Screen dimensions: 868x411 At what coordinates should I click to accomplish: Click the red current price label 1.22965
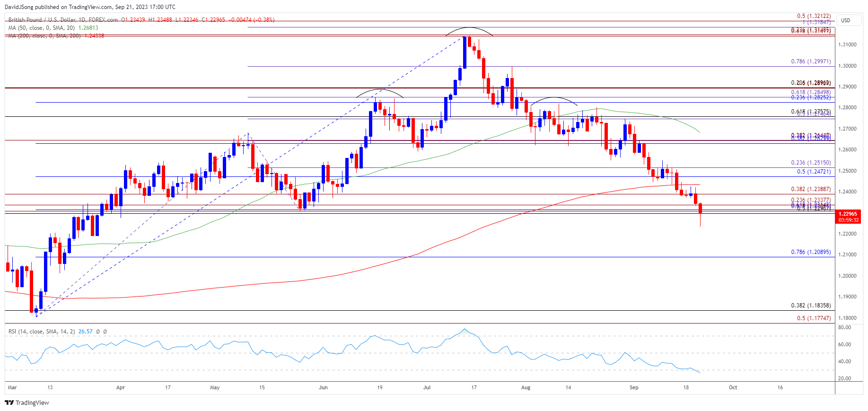(849, 214)
